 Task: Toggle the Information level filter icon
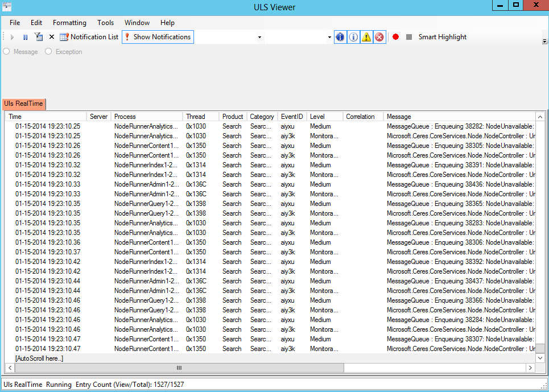353,37
